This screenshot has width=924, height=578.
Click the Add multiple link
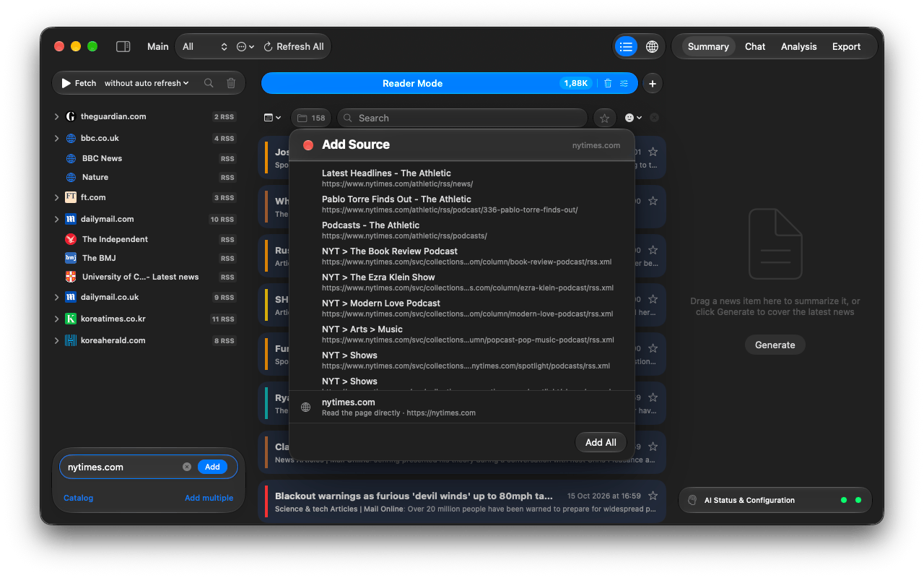click(x=209, y=498)
